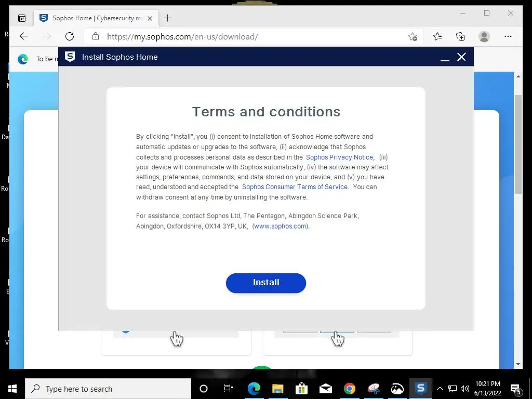Image resolution: width=532 pixels, height=399 pixels.
Task: Open Edge Settings and more menu
Action: (508, 36)
